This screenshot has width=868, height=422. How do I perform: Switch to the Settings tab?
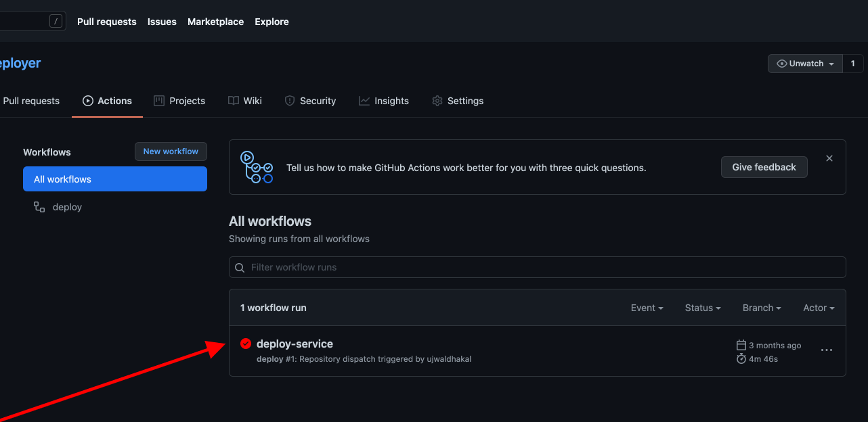click(x=458, y=101)
